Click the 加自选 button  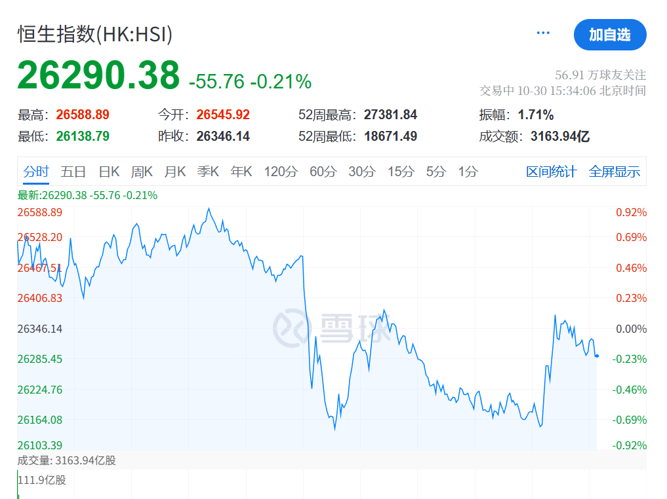[609, 34]
